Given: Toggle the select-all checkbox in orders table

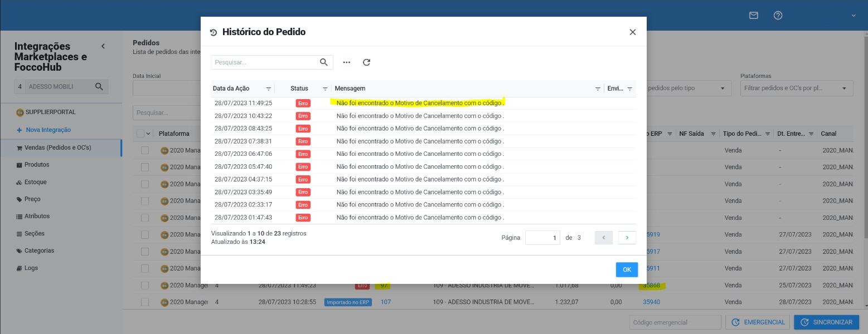Looking at the screenshot, I should [140, 134].
